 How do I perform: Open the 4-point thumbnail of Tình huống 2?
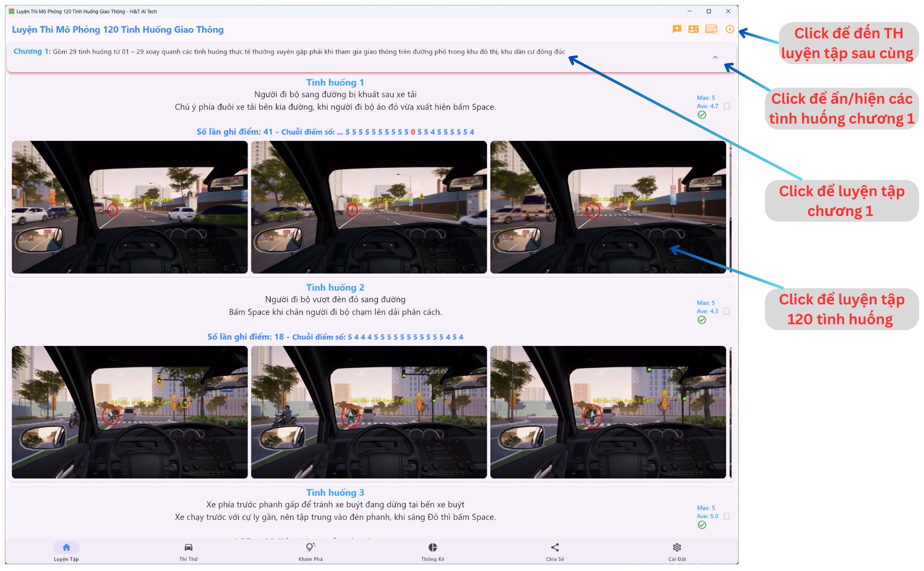(369, 412)
